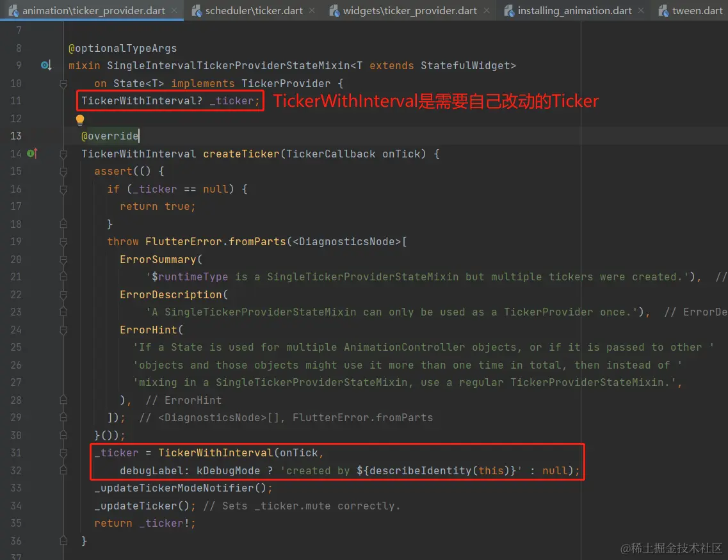Click the '$runtimeType' string variable on line 21
Screen dimensions: 728x560
click(x=190, y=277)
